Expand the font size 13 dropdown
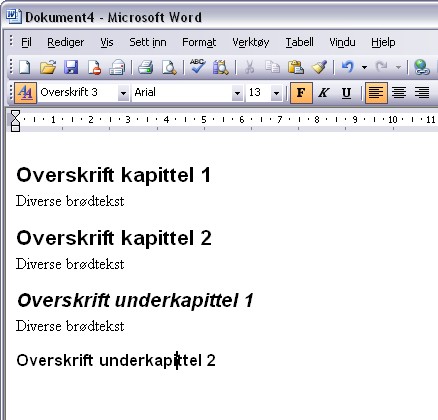438x420 pixels. 276,93
